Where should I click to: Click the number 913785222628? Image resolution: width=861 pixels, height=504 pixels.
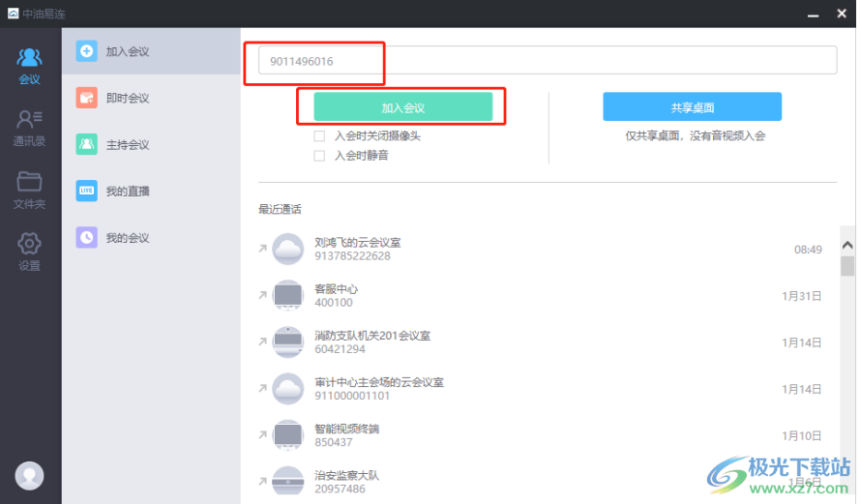[x=352, y=255]
